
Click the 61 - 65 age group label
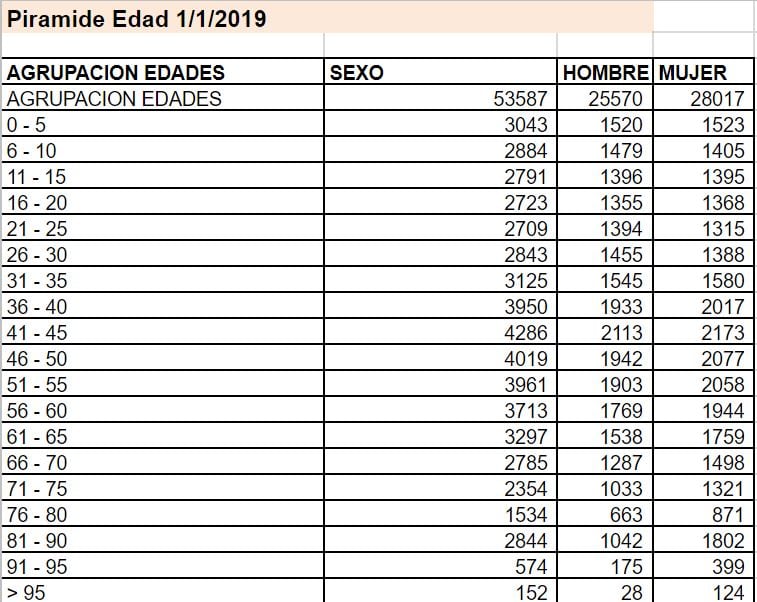click(37, 437)
